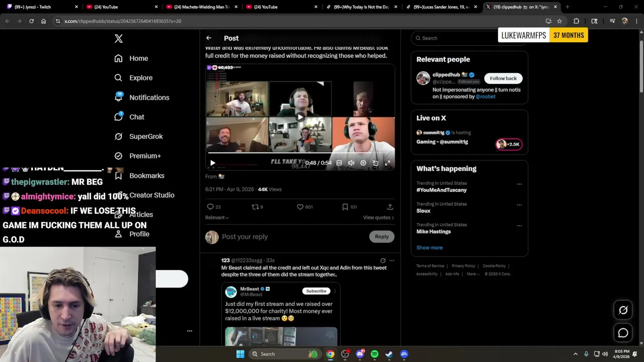This screenshot has height=362, width=644.
Task: Open Notifications in the X sidebar
Action: (x=142, y=98)
